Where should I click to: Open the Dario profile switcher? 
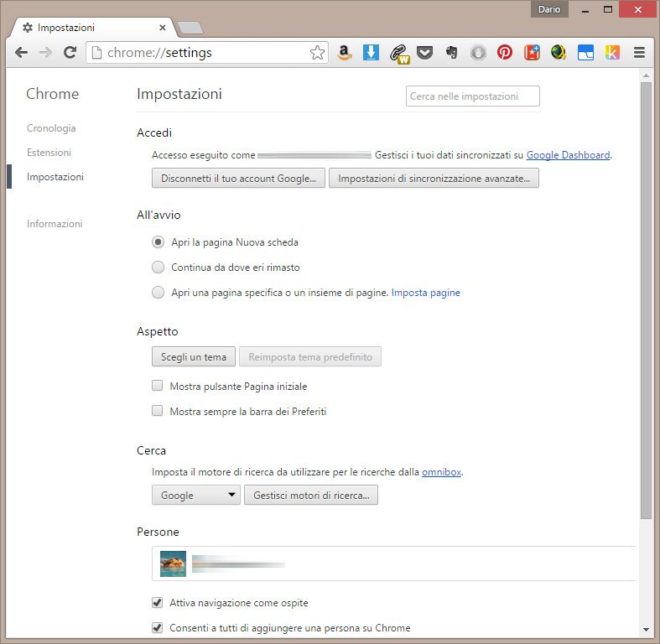click(x=550, y=10)
